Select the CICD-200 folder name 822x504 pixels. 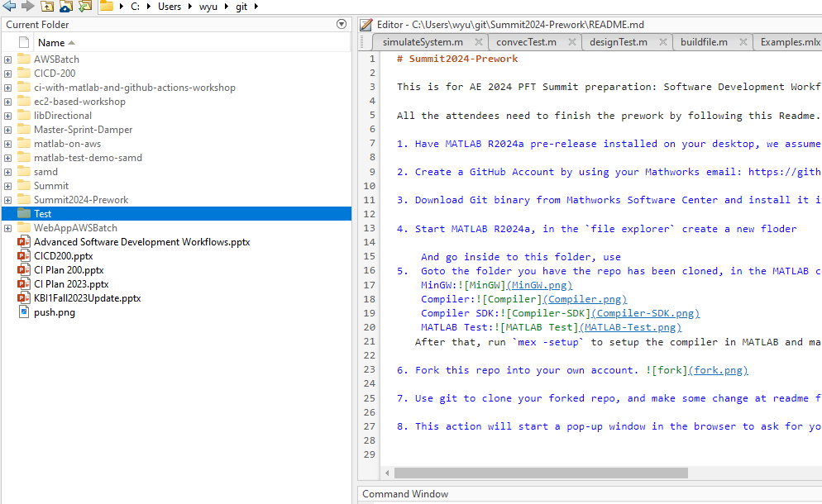point(55,74)
